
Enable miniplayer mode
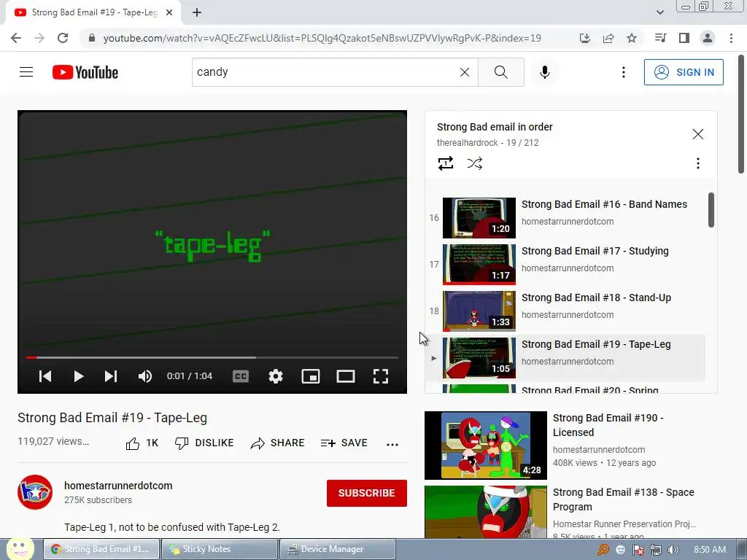311,376
